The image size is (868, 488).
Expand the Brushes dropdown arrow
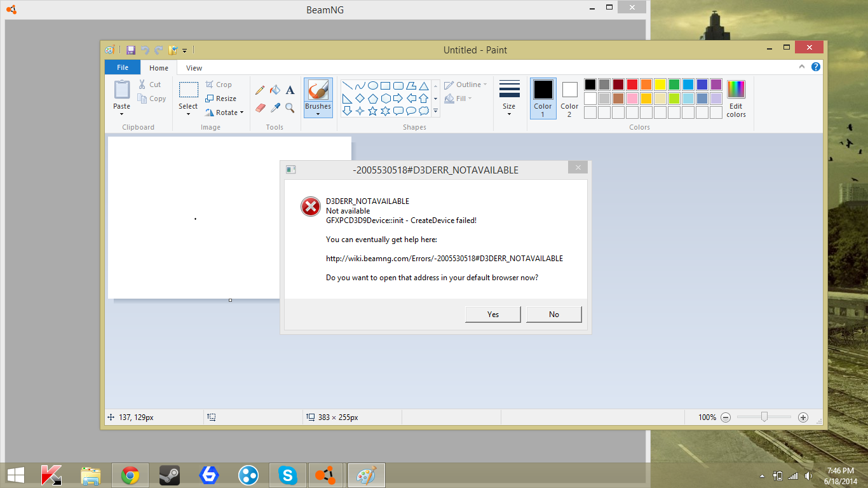pyautogui.click(x=318, y=114)
